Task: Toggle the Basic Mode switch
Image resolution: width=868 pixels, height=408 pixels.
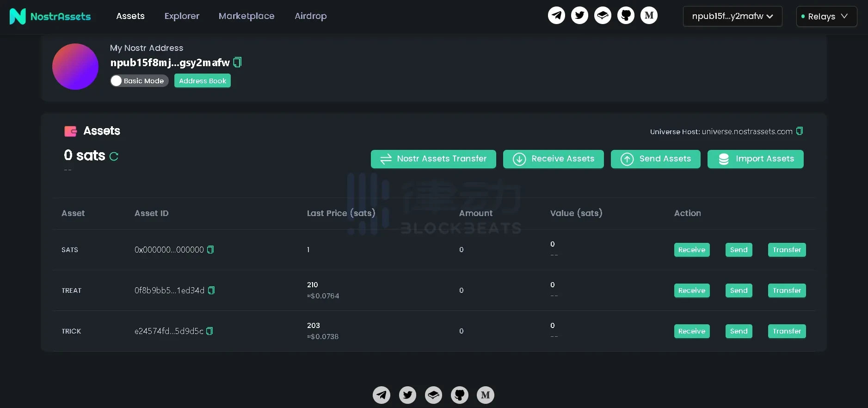Action: click(x=139, y=80)
